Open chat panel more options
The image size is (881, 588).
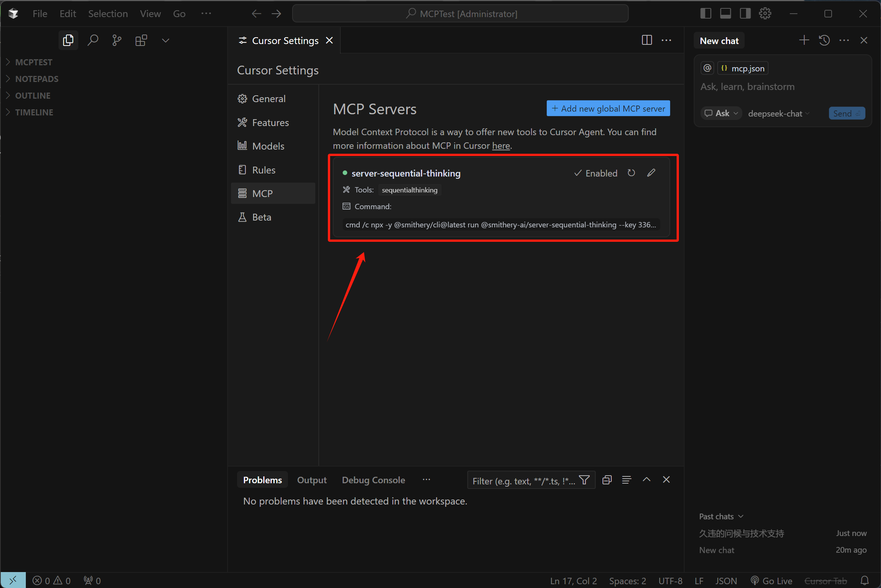coord(844,40)
